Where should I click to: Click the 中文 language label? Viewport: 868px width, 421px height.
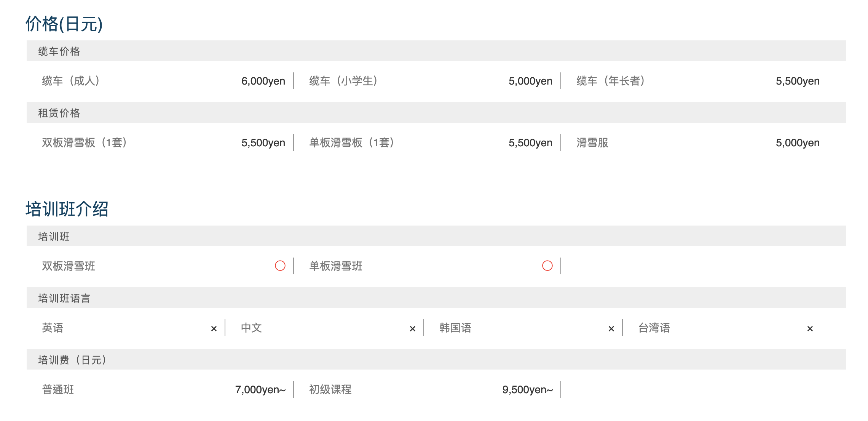click(251, 328)
